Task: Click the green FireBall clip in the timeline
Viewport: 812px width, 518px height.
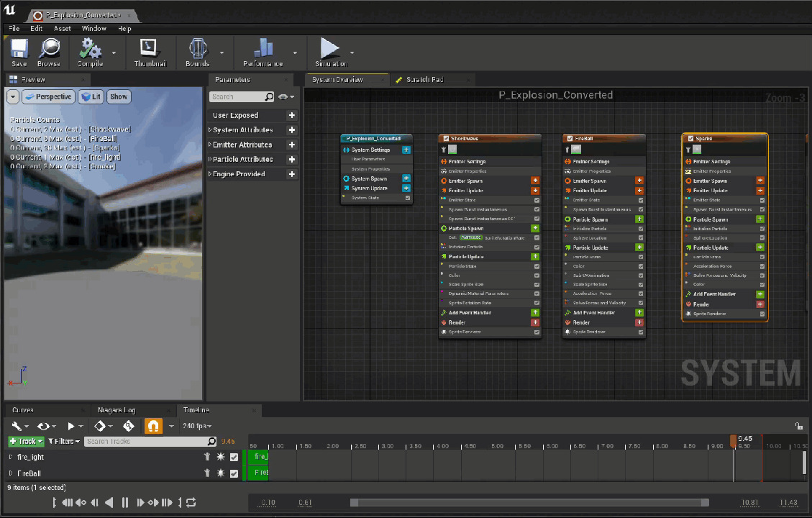Action: click(257, 473)
